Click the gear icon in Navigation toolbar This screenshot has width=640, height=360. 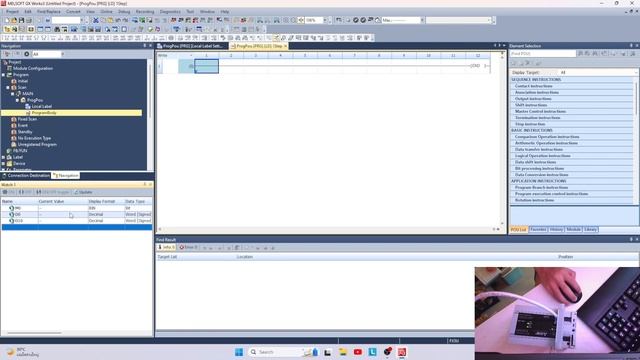[x=27, y=54]
